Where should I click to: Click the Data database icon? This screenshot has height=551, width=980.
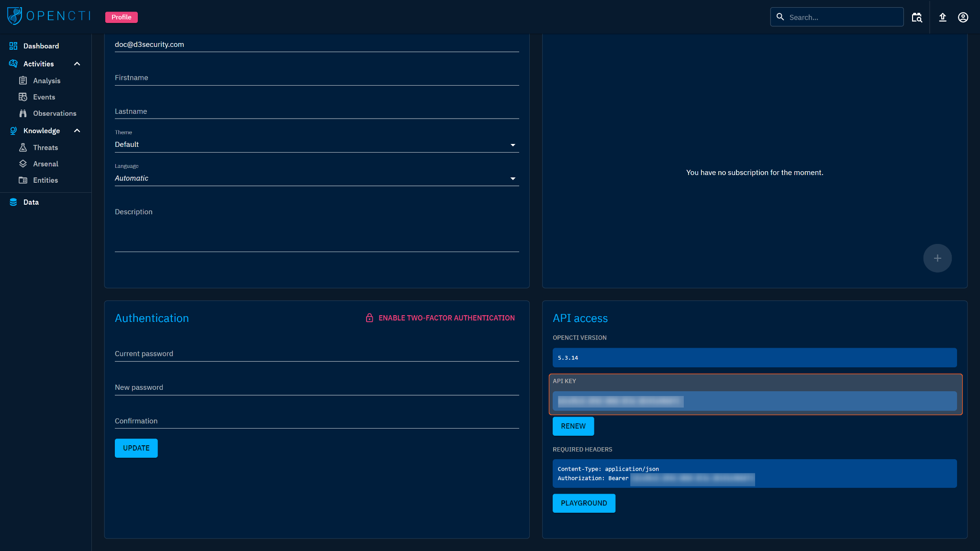point(13,202)
